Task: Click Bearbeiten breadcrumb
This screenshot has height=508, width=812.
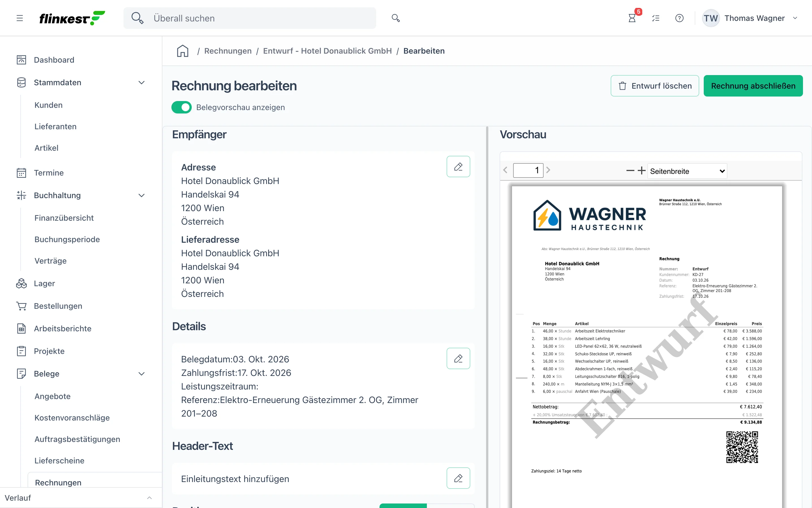Action: tap(424, 51)
